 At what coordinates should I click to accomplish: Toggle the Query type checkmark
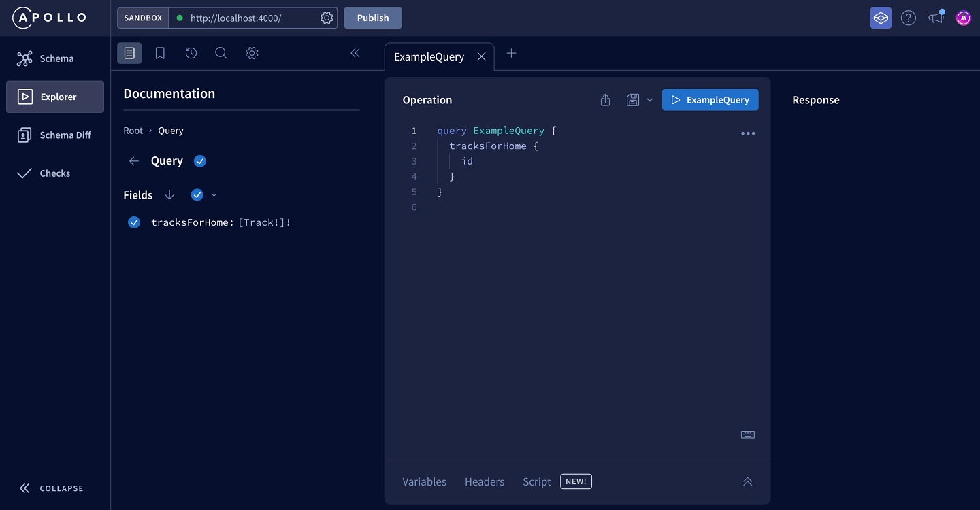[x=200, y=161]
